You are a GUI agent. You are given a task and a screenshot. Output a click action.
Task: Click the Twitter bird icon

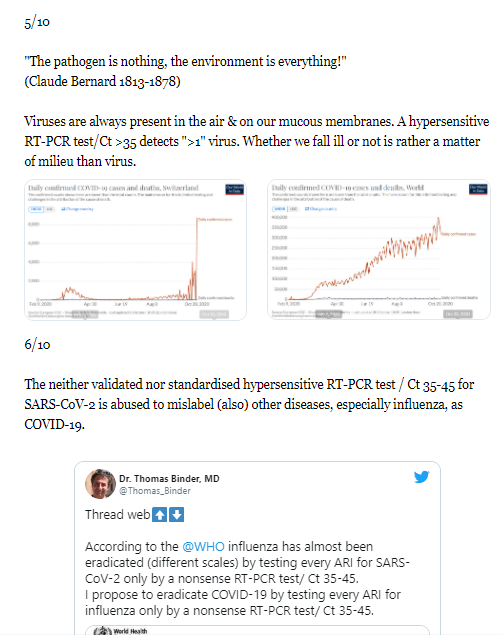(x=421, y=477)
